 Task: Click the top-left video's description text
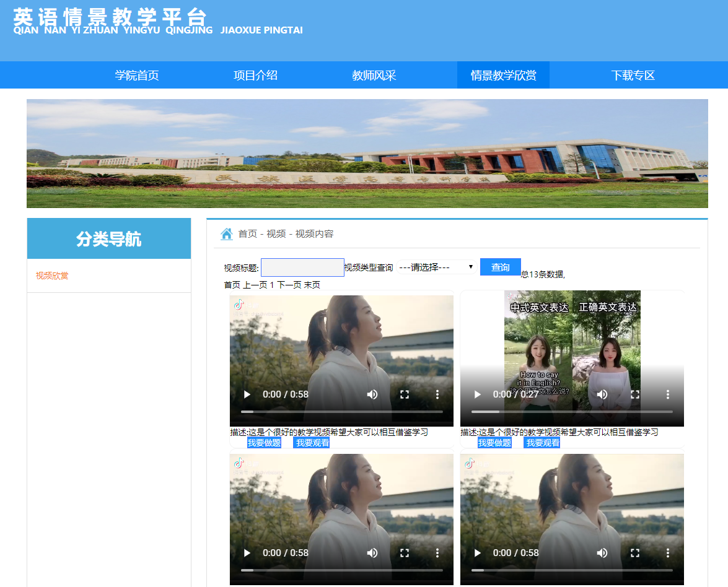[329, 432]
